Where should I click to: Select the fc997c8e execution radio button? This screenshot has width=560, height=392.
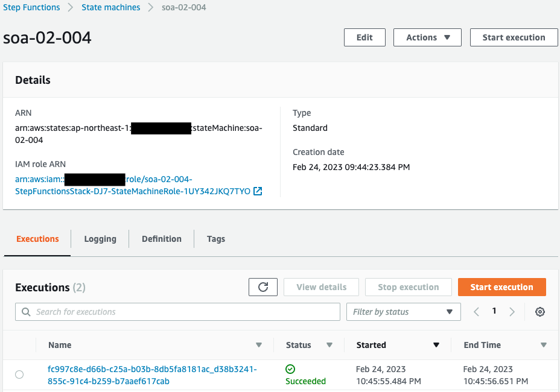click(x=19, y=375)
